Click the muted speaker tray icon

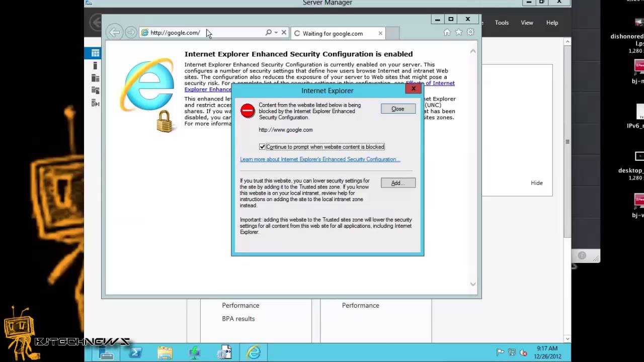(523, 352)
